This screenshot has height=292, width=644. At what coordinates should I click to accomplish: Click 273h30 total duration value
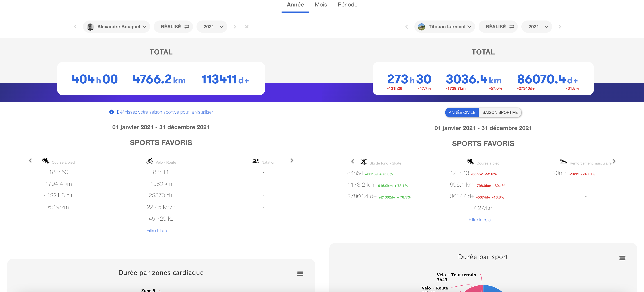pyautogui.click(x=409, y=79)
